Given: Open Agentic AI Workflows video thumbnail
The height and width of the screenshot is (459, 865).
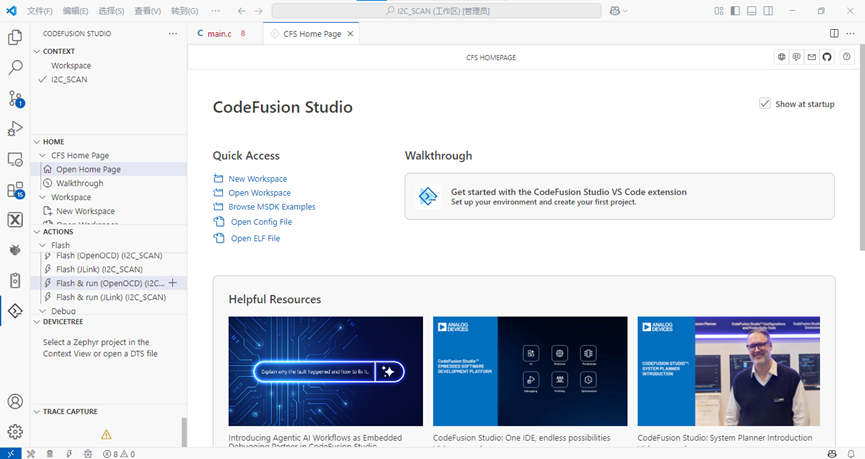Looking at the screenshot, I should coord(325,371).
